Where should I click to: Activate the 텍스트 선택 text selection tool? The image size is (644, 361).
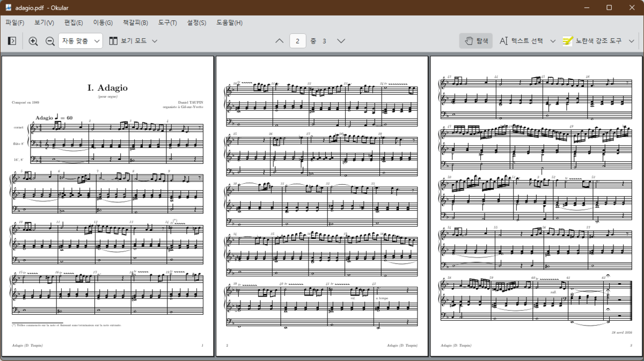pos(521,41)
